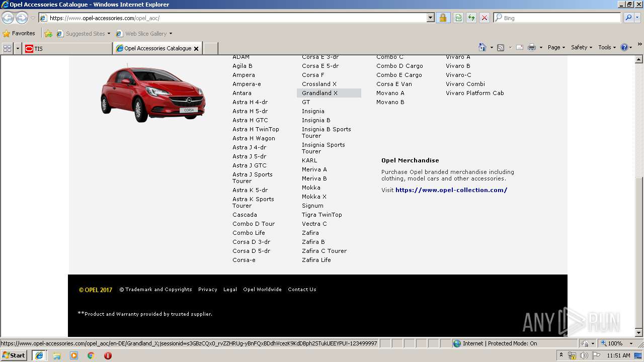
Task: Open the Safety menu
Action: tap(582, 47)
